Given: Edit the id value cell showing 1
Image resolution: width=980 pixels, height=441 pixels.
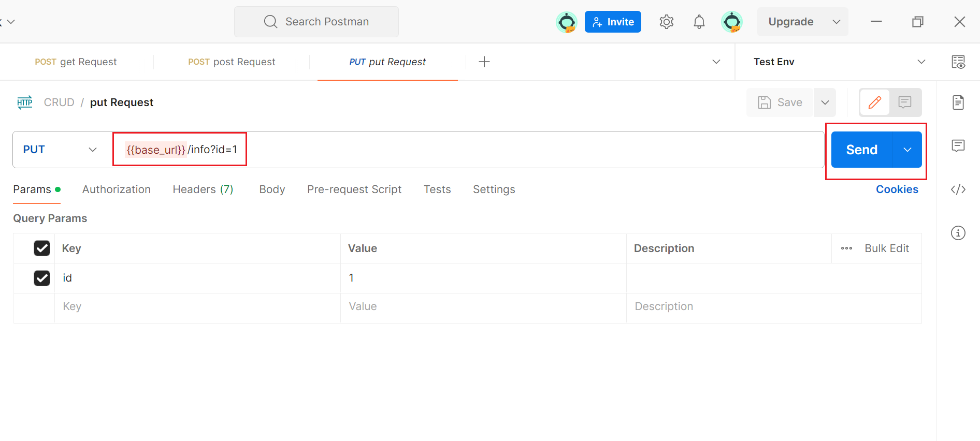Looking at the screenshot, I should click(x=483, y=278).
